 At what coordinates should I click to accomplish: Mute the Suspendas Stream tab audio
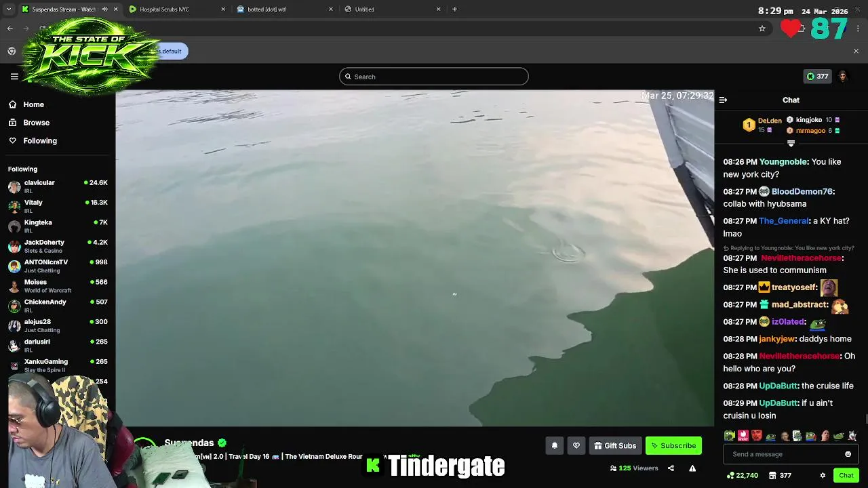tap(104, 9)
